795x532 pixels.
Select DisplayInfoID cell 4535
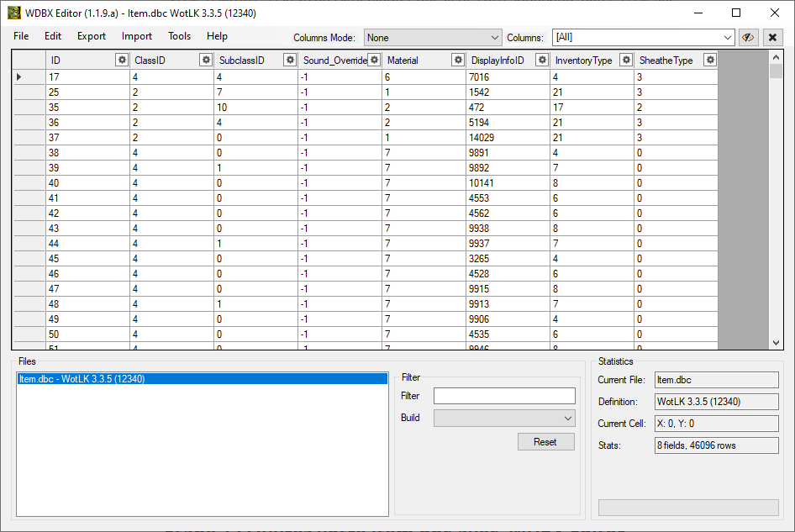(508, 334)
